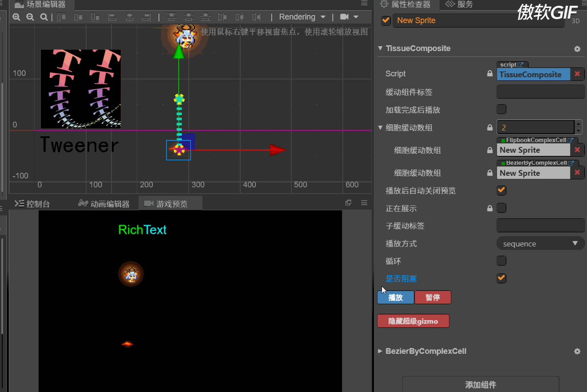This screenshot has width=587, height=392.
Task: Enable the 循环 checkbox
Action: click(501, 261)
